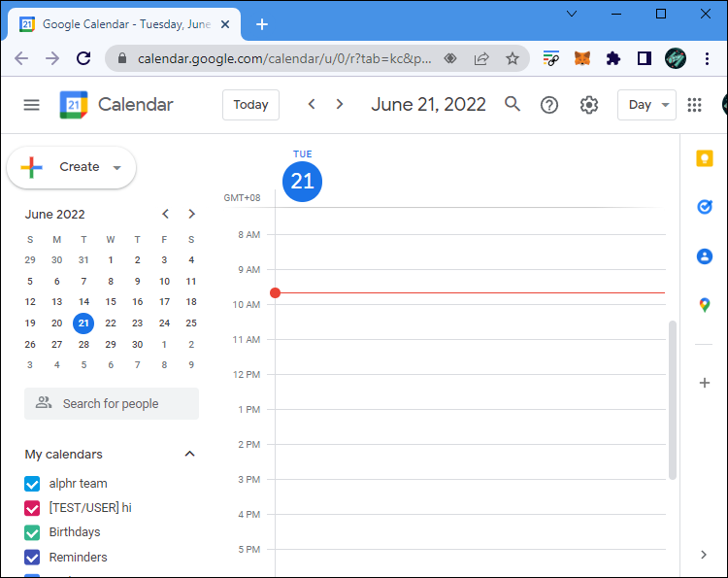Open the Extensions puzzle menu
Screen dimensions: 728x578
coord(613,58)
